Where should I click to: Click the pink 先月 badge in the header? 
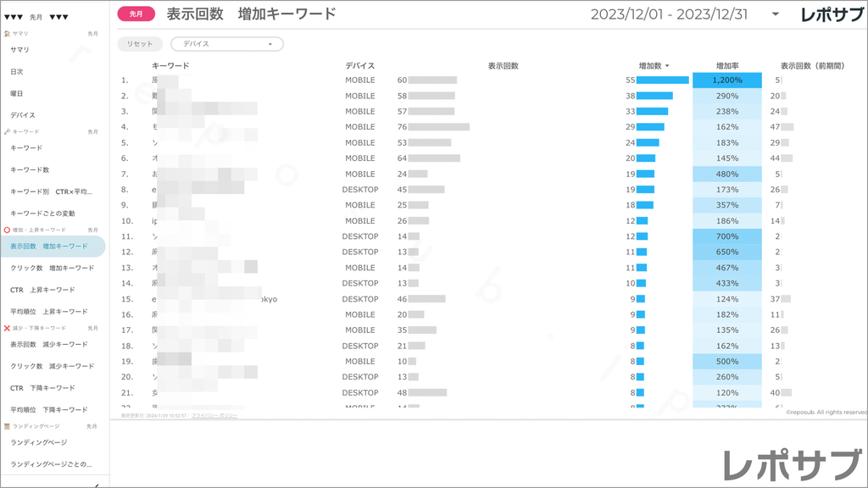[x=135, y=14]
